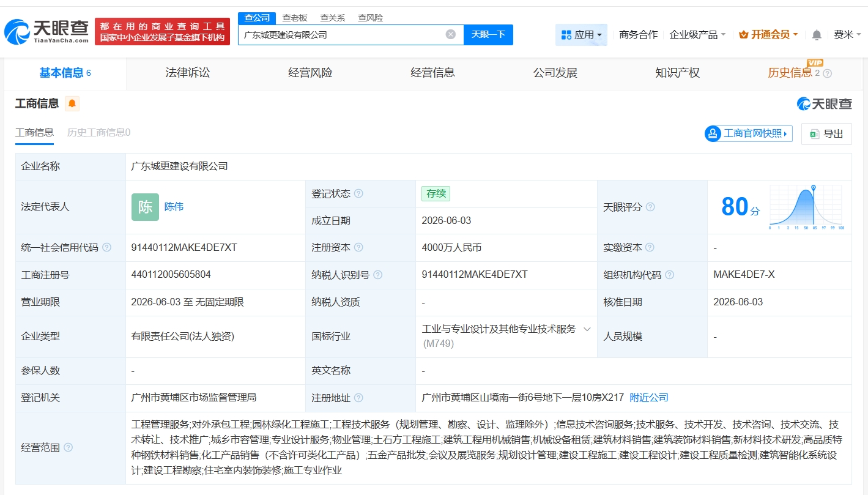Open the 开通会员 dropdown
The width and height of the screenshot is (868, 495).
[x=768, y=35]
